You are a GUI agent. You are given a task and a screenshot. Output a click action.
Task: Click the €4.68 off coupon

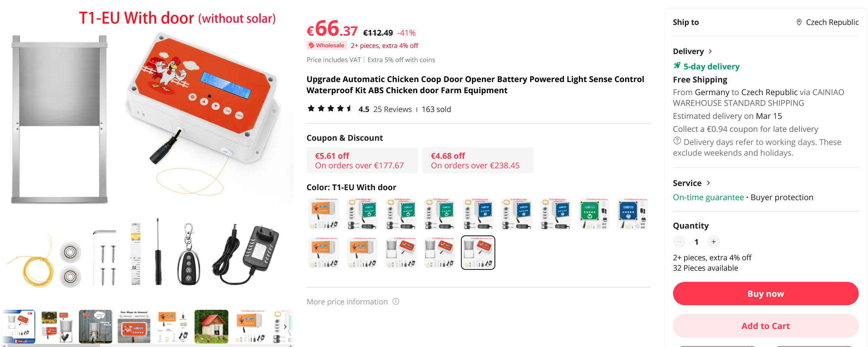478,161
